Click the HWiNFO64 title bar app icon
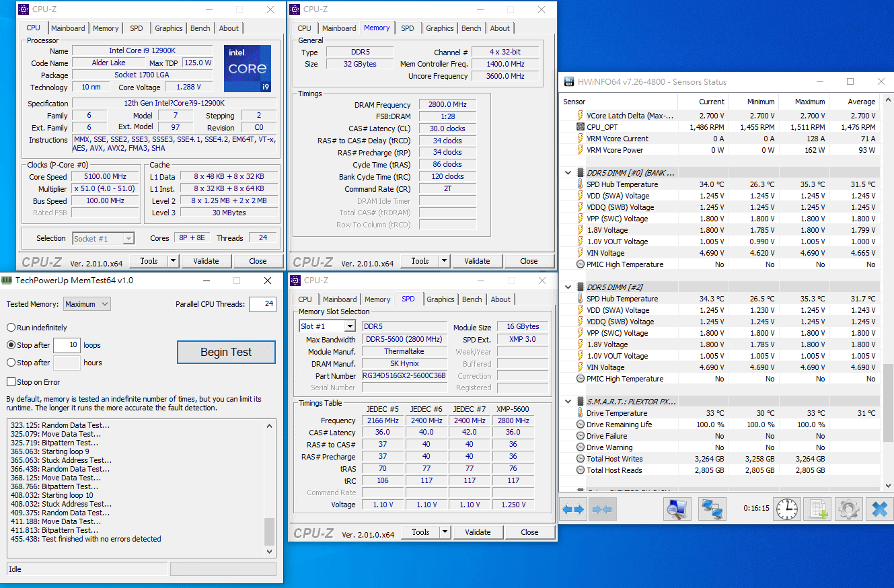This screenshot has height=588, width=894. [568, 82]
